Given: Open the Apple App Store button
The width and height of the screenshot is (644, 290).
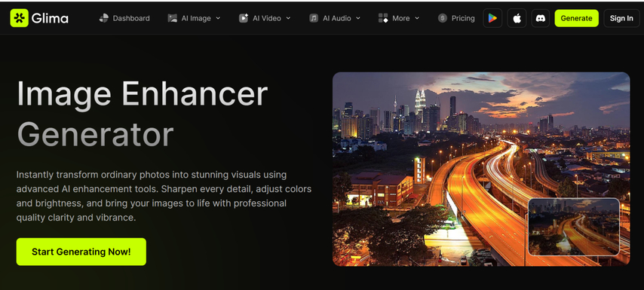Looking at the screenshot, I should 517,18.
